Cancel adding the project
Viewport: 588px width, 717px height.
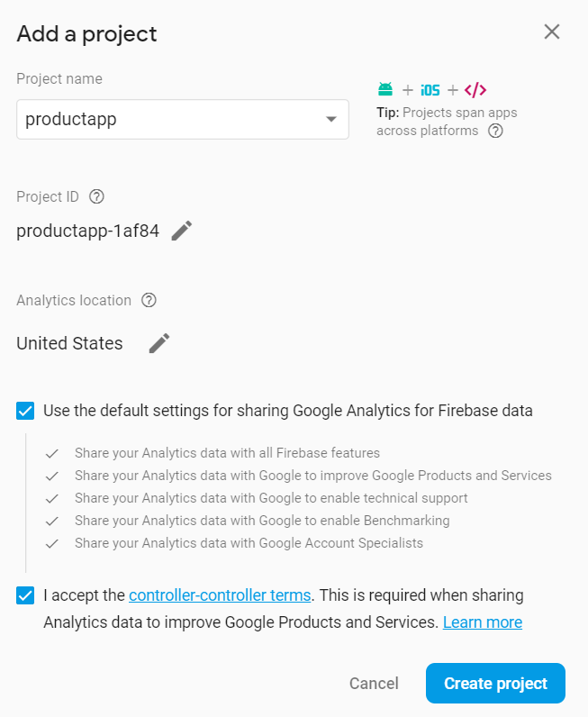pyautogui.click(x=374, y=684)
